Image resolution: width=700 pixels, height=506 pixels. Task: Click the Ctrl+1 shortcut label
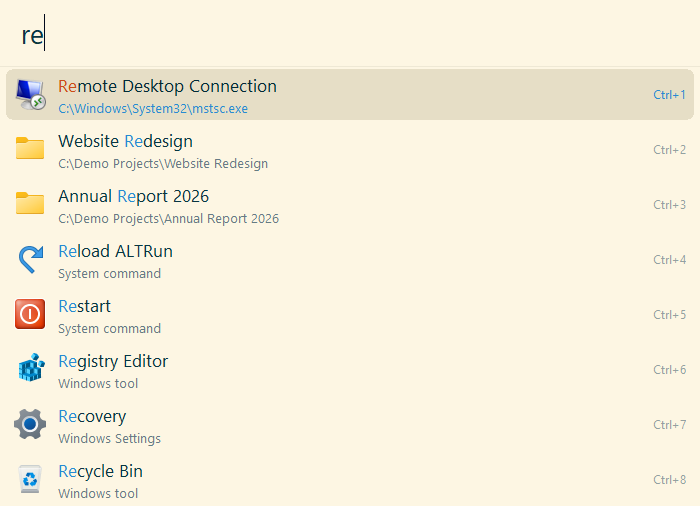click(x=669, y=95)
